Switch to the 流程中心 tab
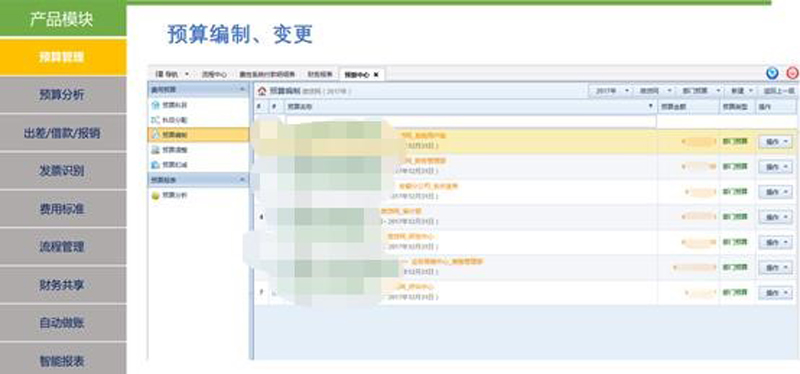Viewport: 800px width, 374px height. (214, 74)
